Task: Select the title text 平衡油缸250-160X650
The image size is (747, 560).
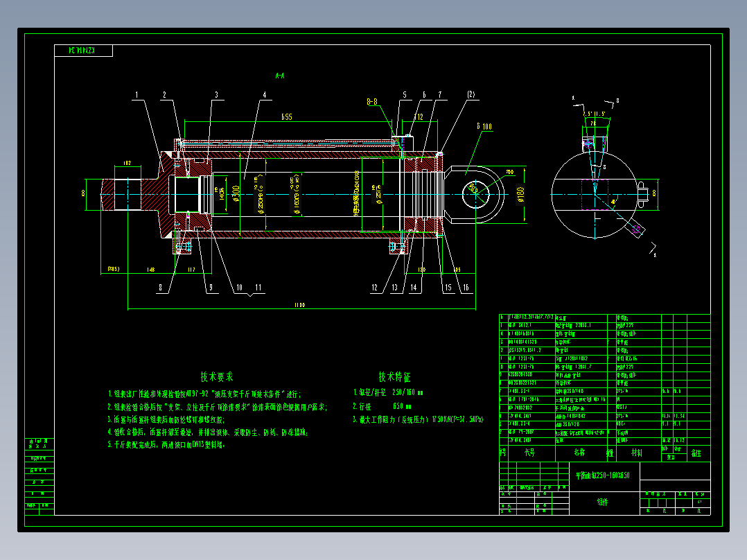Action: point(603,475)
